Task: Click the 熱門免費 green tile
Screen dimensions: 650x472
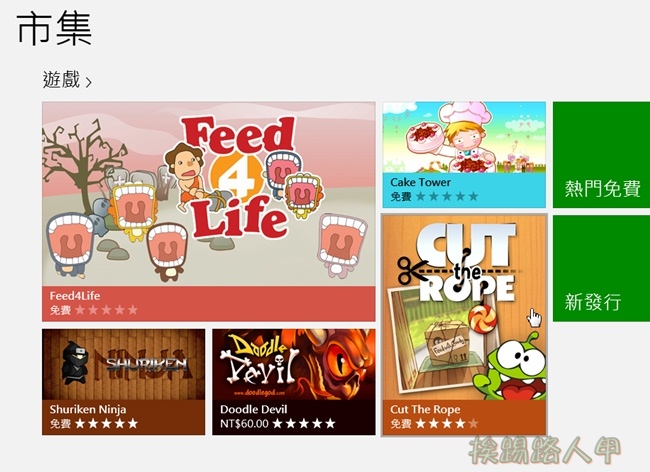Action: pos(601,155)
